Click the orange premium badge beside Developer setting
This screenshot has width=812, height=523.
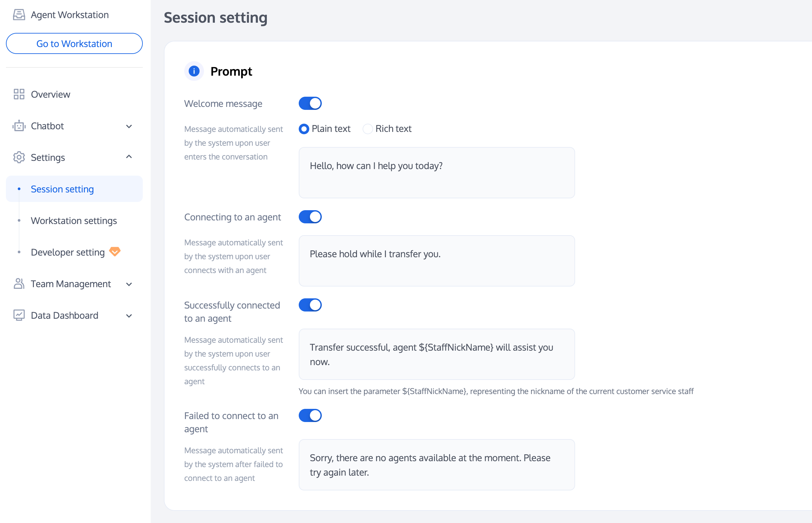[x=115, y=252]
